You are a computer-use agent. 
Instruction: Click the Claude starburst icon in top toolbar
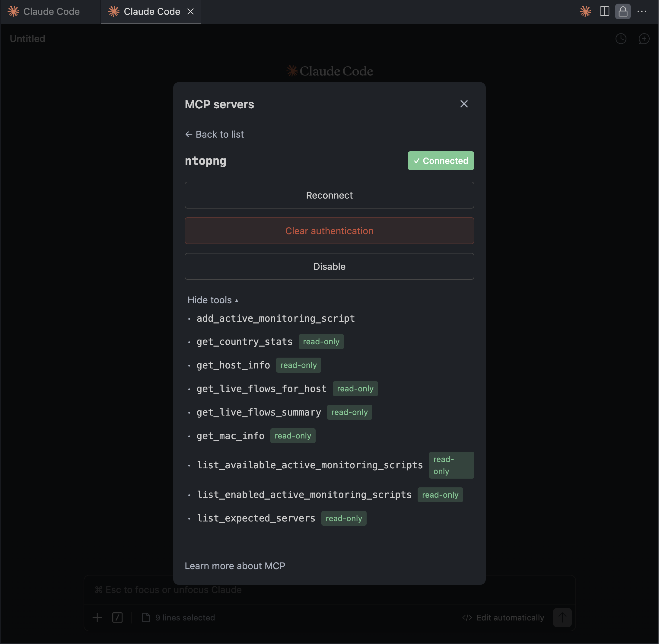point(585,11)
